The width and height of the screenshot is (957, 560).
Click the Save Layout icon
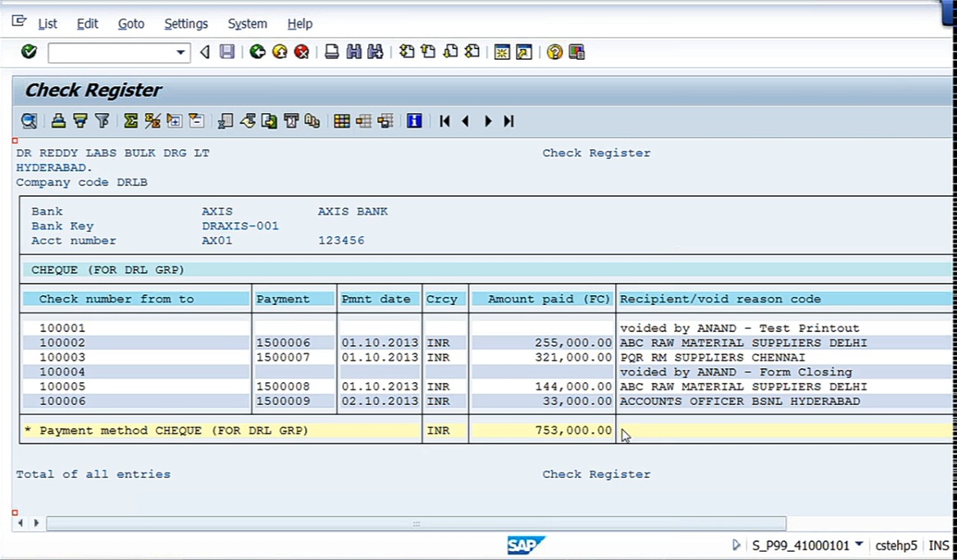pyautogui.click(x=385, y=121)
